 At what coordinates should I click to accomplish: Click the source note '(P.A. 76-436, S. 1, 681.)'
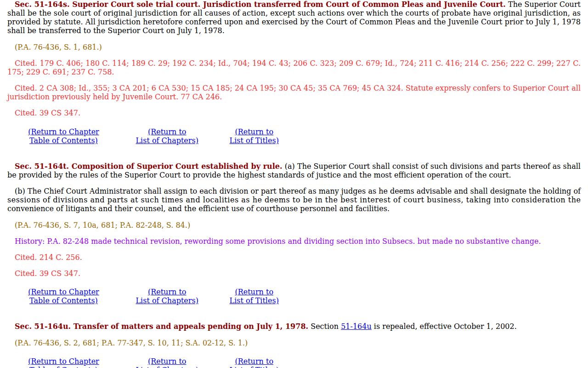click(x=58, y=47)
